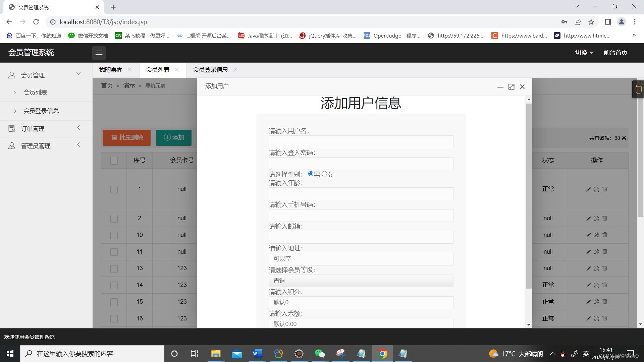Screen dimensions: 644x362
Task: Click the edit pencil icon in row 1
Action: pos(588,189)
